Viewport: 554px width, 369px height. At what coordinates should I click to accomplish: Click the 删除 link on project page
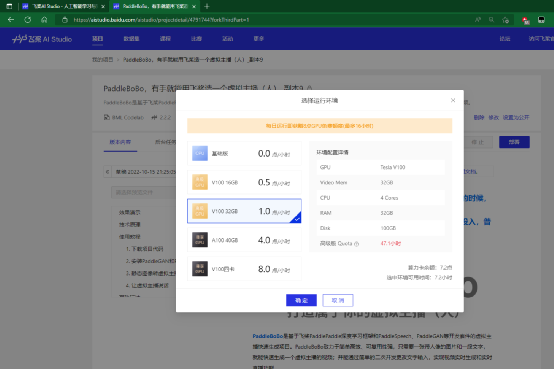pyautogui.click(x=479, y=117)
